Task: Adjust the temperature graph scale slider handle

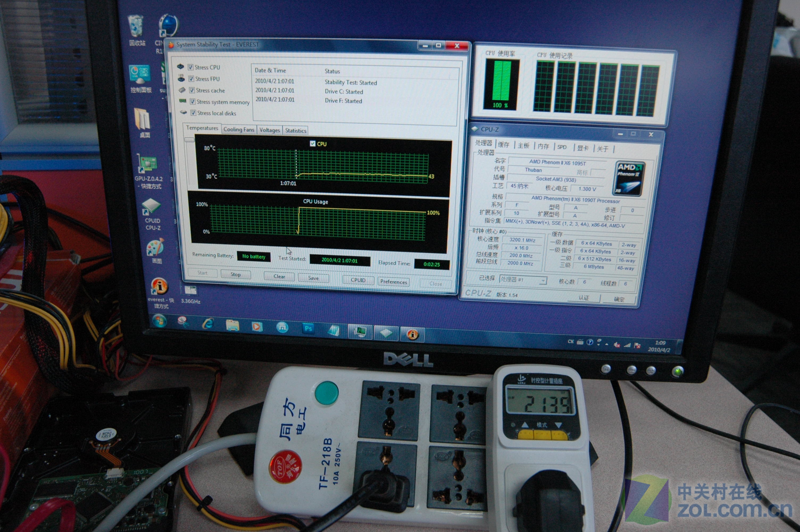Action: [x=189, y=139]
